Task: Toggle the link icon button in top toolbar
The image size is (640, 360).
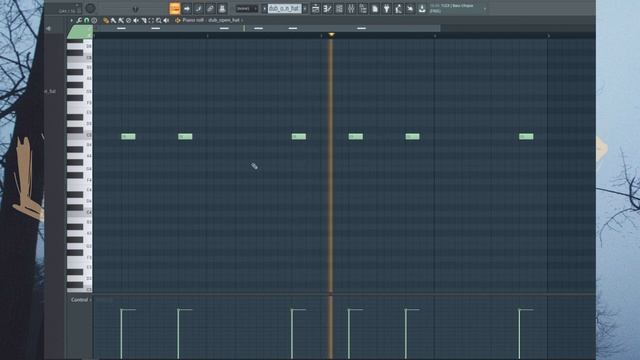Action: tap(211, 8)
